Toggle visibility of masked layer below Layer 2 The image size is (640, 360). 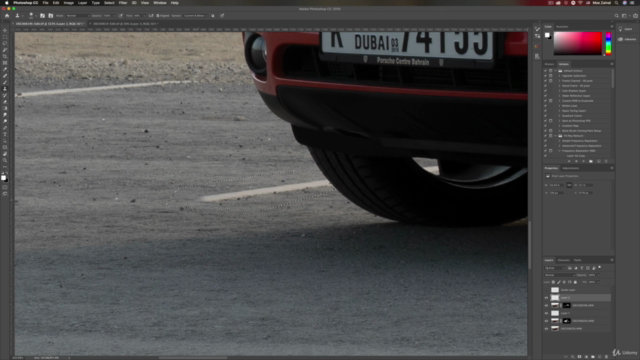tap(547, 305)
